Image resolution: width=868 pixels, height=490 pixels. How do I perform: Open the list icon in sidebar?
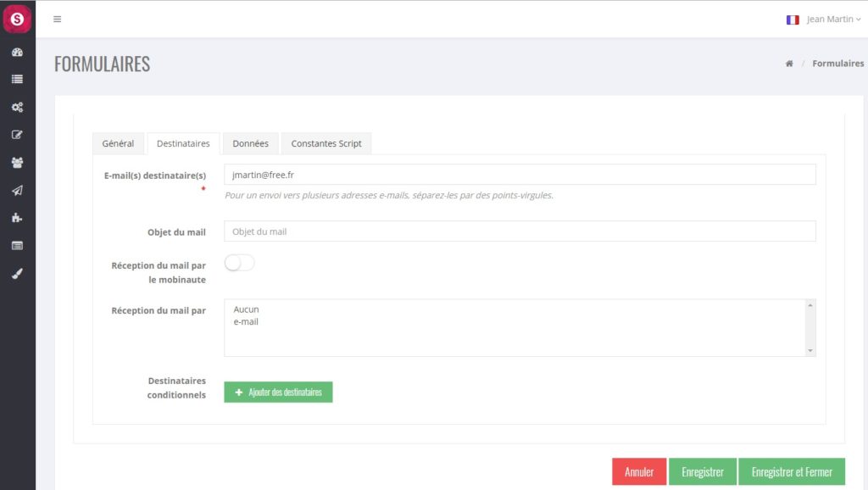point(17,79)
